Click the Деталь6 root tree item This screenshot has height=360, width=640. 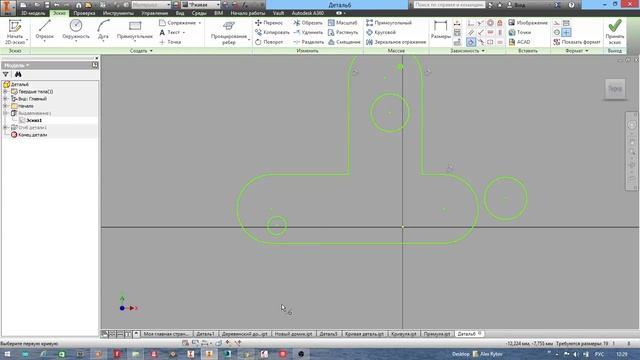(x=16, y=84)
